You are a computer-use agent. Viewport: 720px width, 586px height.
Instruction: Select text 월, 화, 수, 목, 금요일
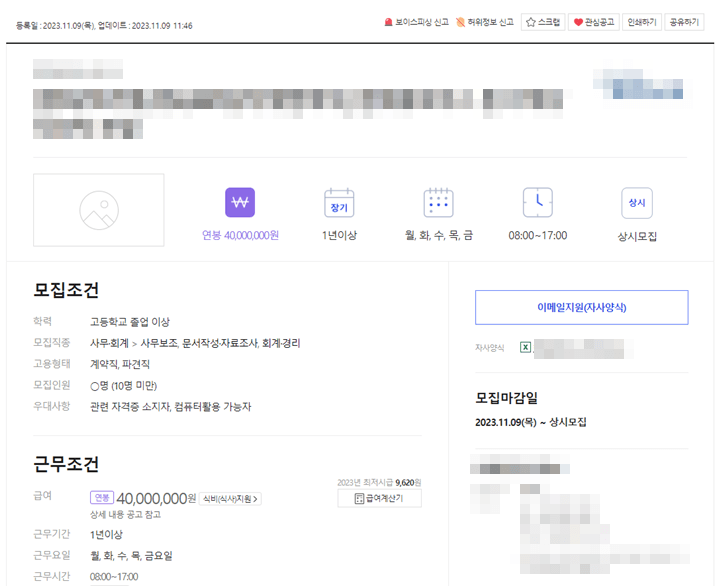pyautogui.click(x=131, y=556)
